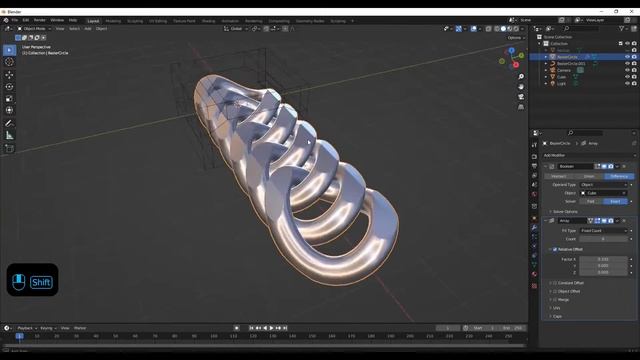
Task: Click the viewport zoom magnifier icon
Action: 521,77
